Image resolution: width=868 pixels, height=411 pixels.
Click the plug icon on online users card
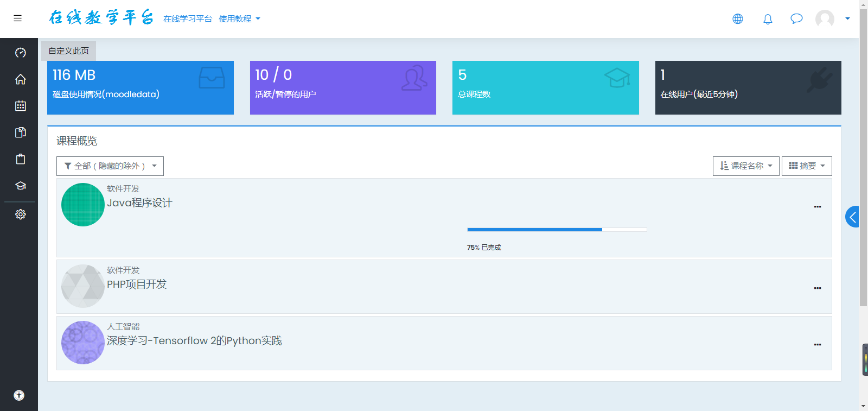coord(820,79)
